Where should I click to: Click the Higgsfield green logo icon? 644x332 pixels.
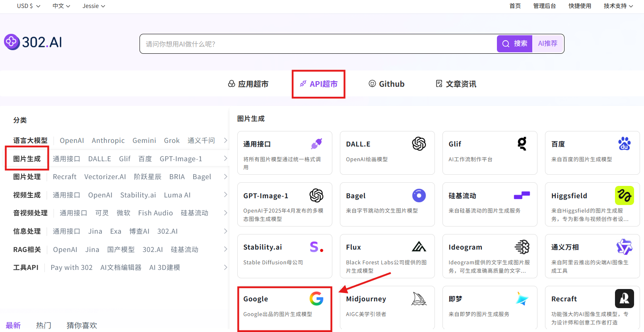(x=625, y=195)
